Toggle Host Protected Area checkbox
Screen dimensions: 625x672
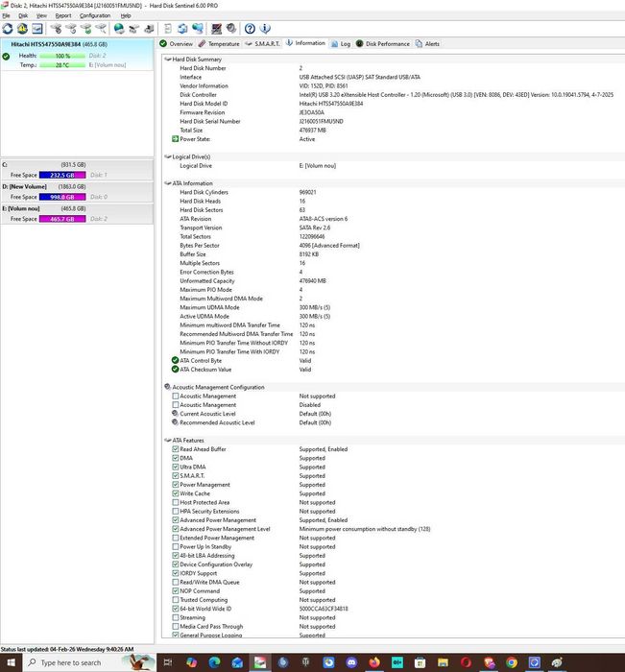[176, 502]
